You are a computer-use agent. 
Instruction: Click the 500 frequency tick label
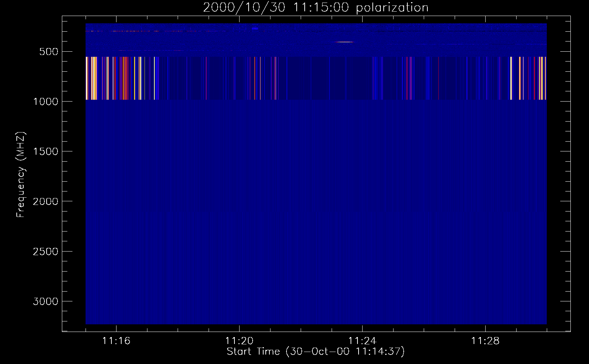point(49,52)
